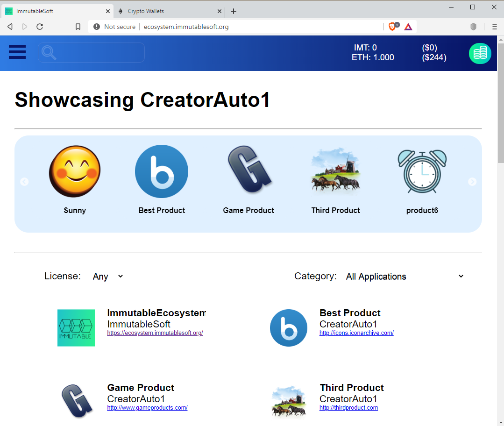Expand the Category All Applications dropdown

tap(405, 277)
